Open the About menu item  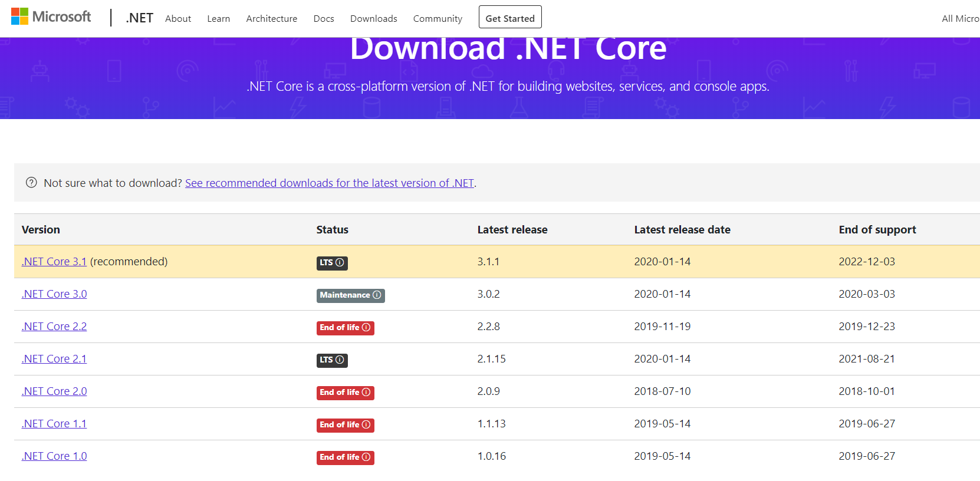click(x=177, y=19)
